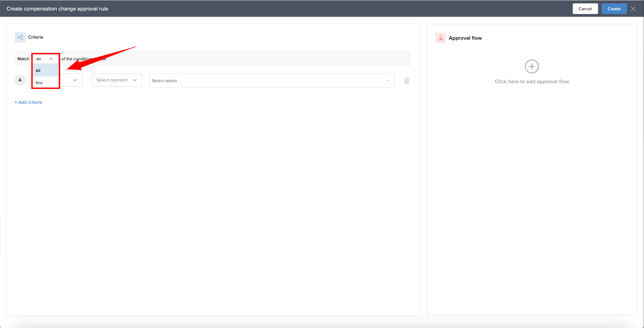The image size is (644, 328).
Task: Open the Select option dropdown
Action: (268, 81)
